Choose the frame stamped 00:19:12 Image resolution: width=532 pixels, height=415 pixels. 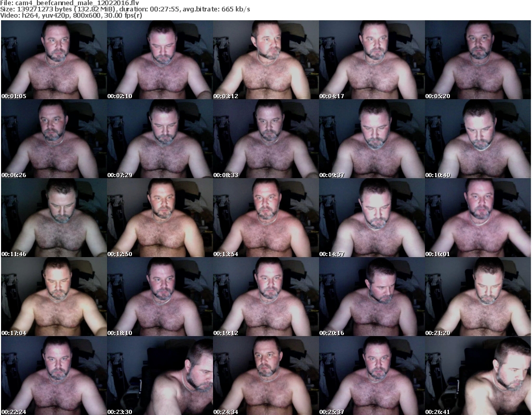[265, 297]
